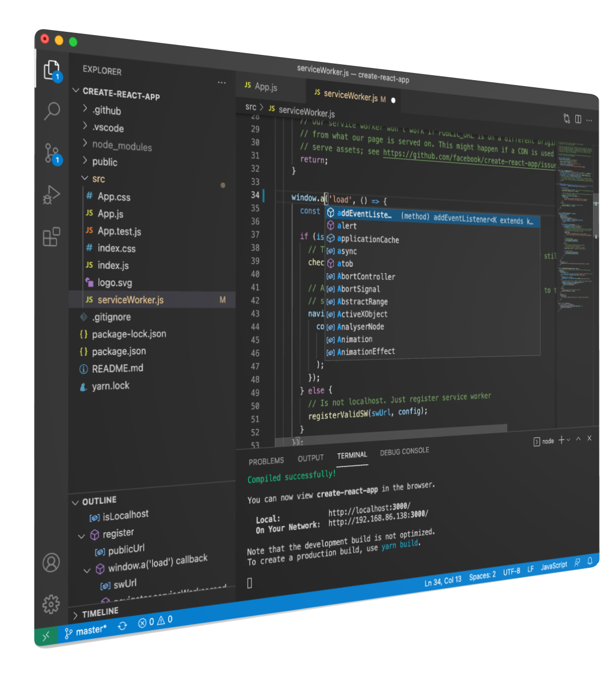Open the Manage settings gear
Viewport: 616px width, 676px height.
click(x=51, y=604)
